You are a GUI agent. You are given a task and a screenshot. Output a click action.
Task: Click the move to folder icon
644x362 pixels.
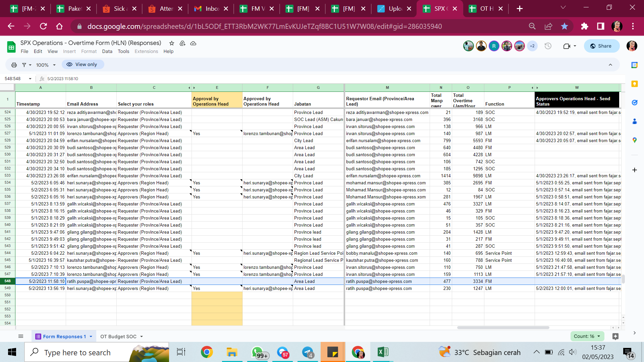click(x=182, y=43)
